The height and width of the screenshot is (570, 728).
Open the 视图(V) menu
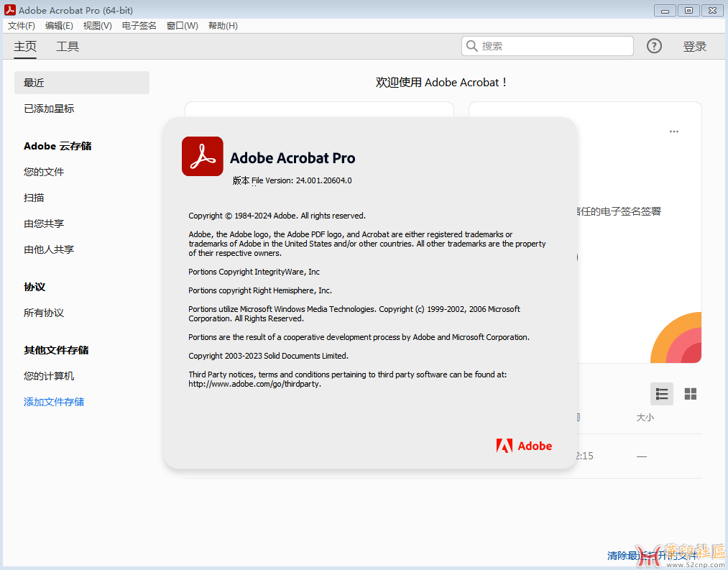coord(98,26)
